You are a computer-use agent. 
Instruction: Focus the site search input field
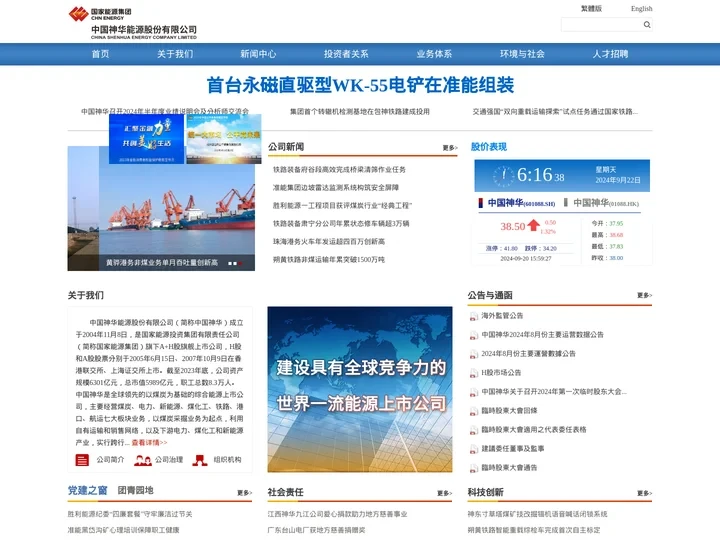click(x=602, y=25)
